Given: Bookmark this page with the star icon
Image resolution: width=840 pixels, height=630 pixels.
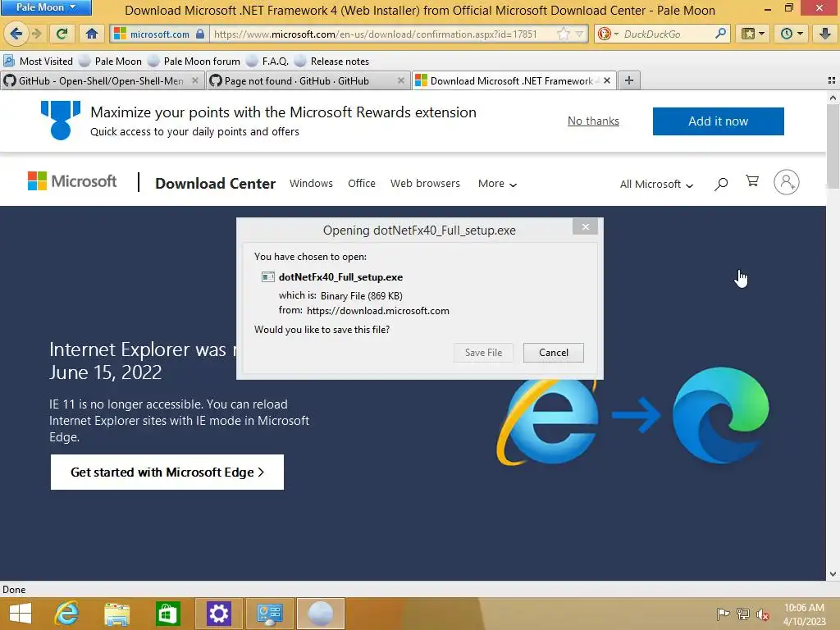Looking at the screenshot, I should point(563,34).
